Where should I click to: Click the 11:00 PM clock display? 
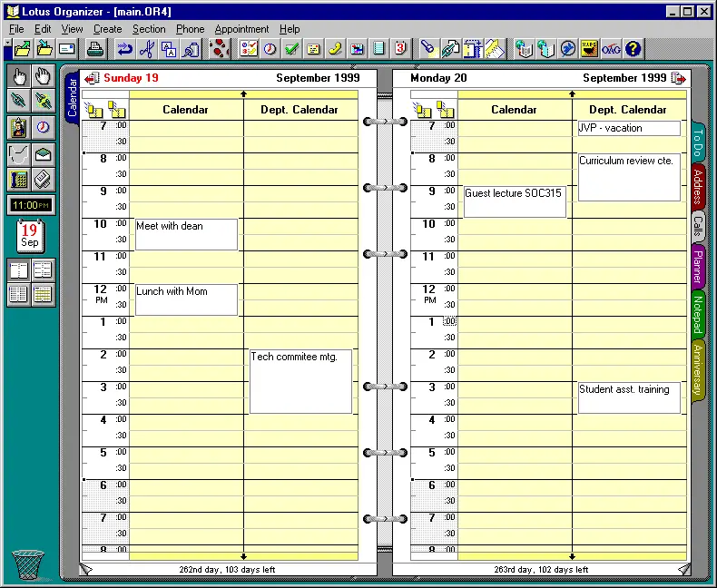pyautogui.click(x=31, y=205)
